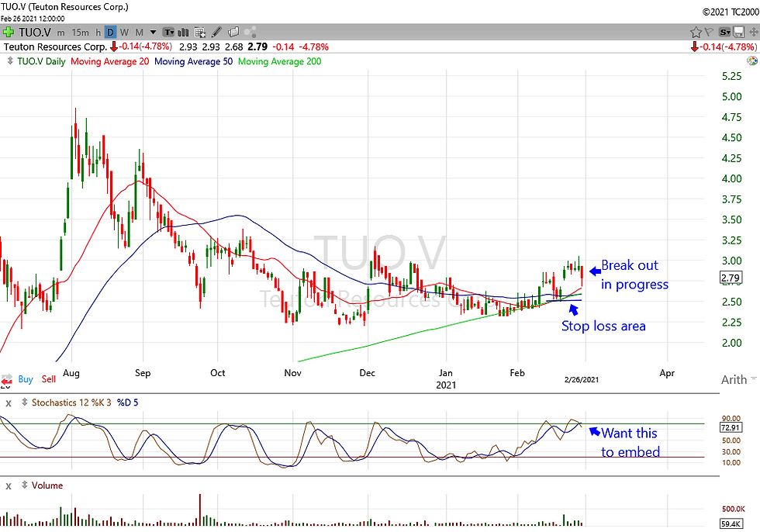Click the Volume pane reorder arrows
The width and height of the screenshot is (760, 532).
coord(24,485)
